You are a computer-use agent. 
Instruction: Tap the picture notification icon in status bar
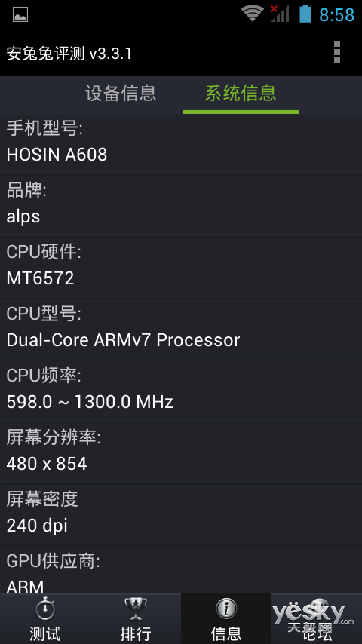click(x=20, y=14)
